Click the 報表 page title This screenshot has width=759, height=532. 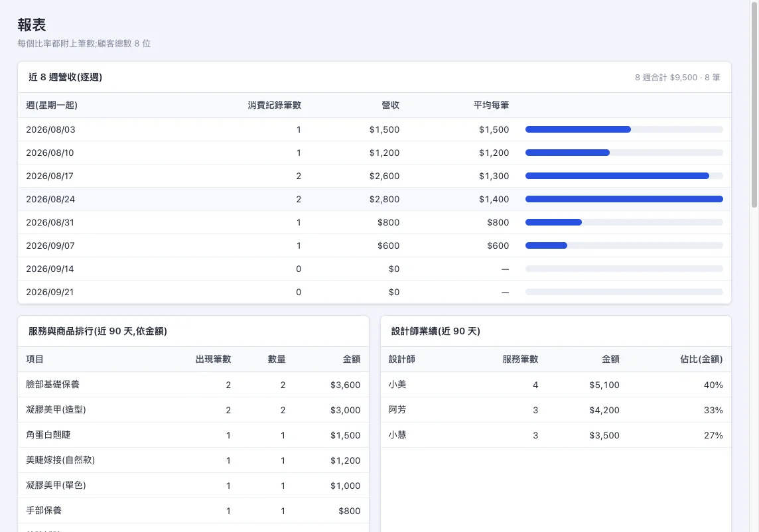coord(32,25)
